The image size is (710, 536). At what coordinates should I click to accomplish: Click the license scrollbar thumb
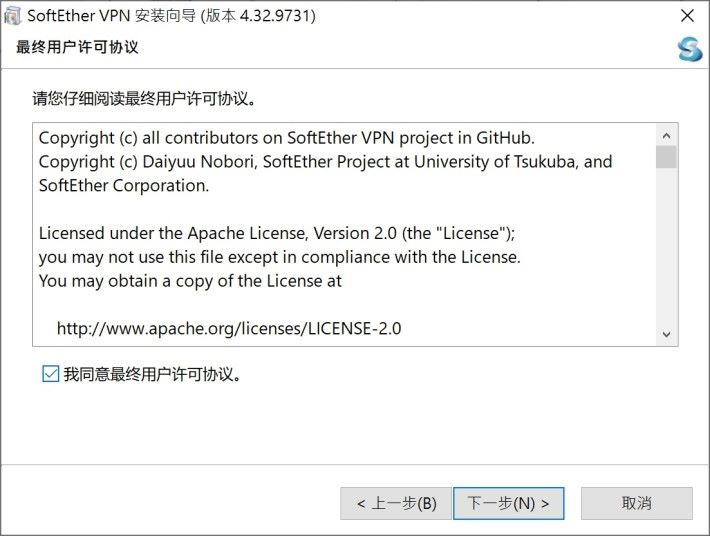click(666, 157)
